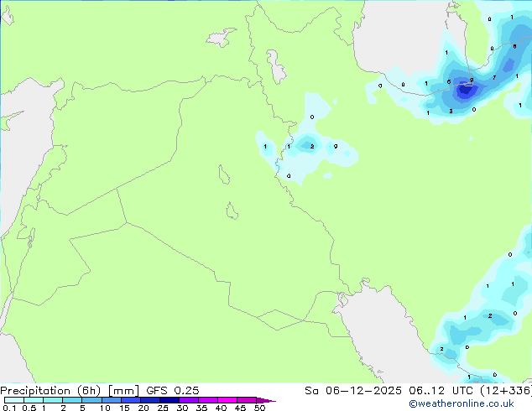Click the '30' legend scale label
Screen dimensions: 532x411
pyautogui.click(x=182, y=408)
